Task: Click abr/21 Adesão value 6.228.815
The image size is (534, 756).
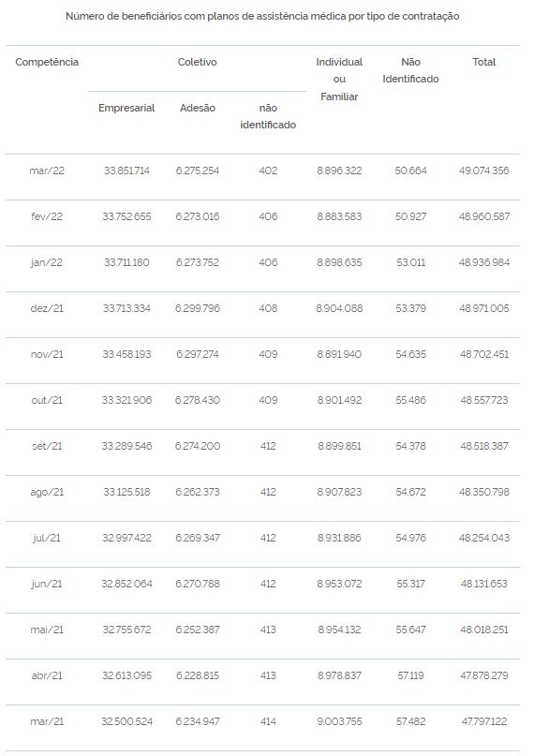Action: [x=197, y=675]
